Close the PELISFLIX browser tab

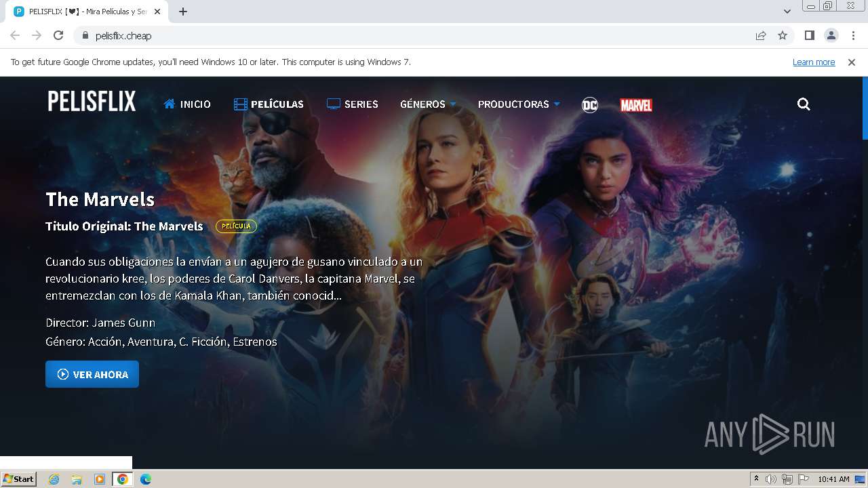point(157,12)
